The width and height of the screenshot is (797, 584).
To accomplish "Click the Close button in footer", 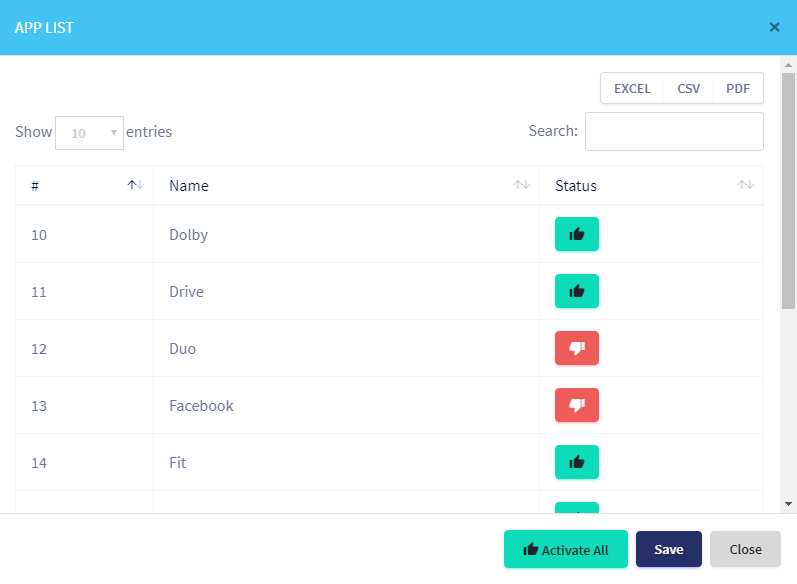I will tap(745, 549).
